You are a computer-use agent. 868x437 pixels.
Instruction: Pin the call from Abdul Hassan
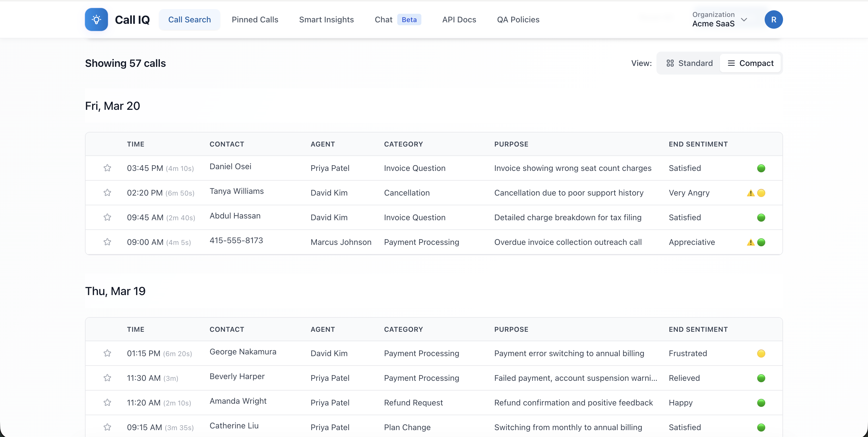coord(107,217)
